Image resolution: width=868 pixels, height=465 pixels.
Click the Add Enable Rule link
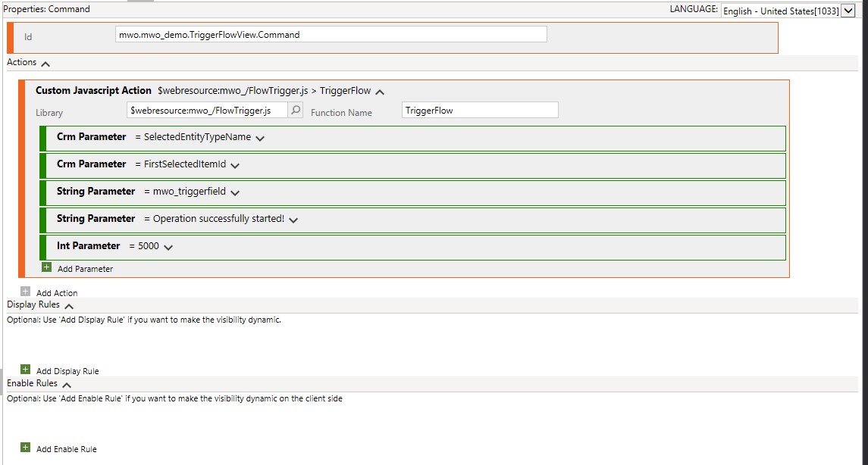[67, 449]
